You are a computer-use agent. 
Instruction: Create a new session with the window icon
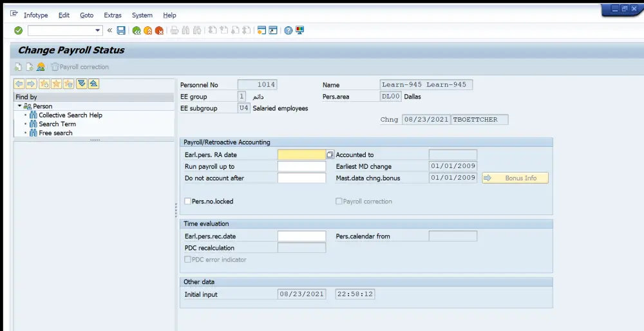261,30
